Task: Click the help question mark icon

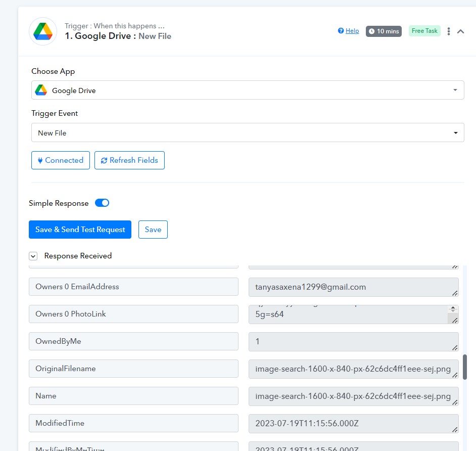Action: pyautogui.click(x=341, y=31)
